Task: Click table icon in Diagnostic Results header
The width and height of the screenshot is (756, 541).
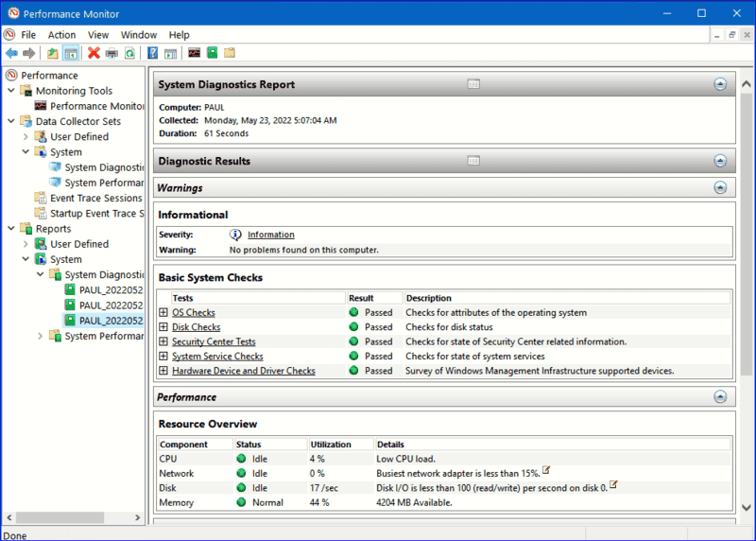Action: 473,161
